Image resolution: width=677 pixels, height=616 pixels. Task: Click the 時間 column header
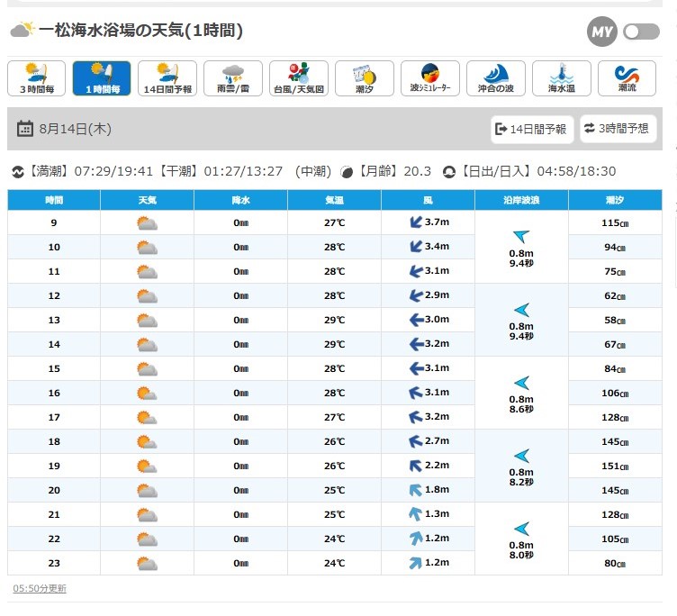54,200
